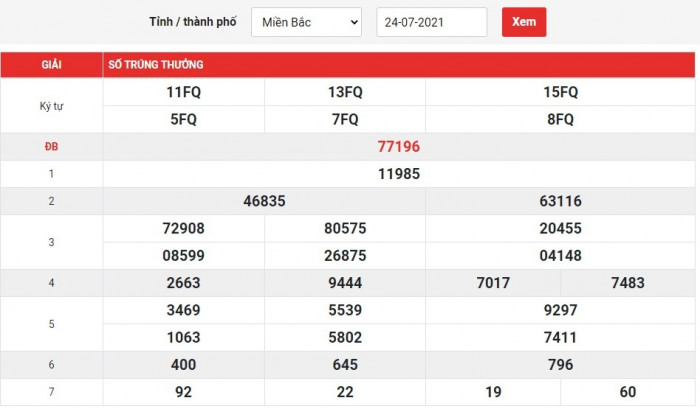Click third prize number 72908

183,228
